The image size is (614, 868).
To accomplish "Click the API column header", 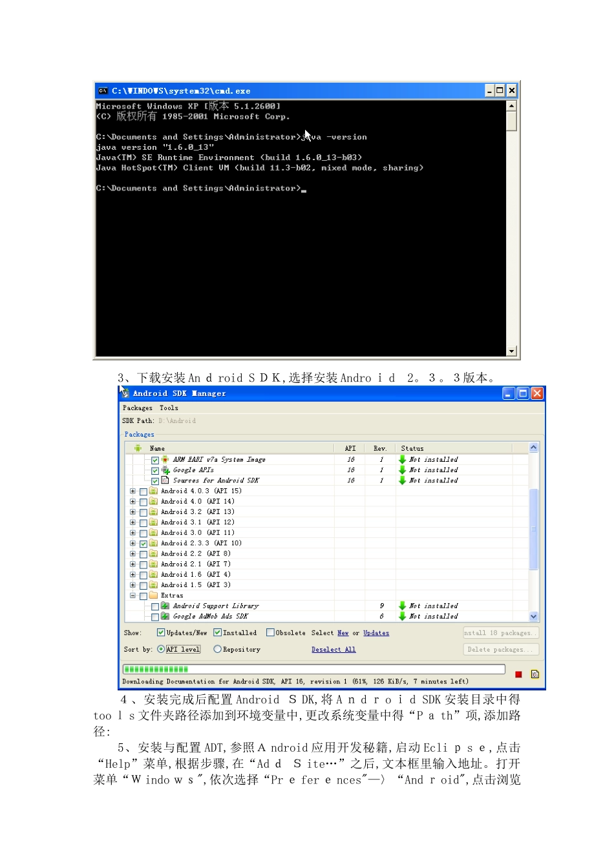I will coord(350,448).
